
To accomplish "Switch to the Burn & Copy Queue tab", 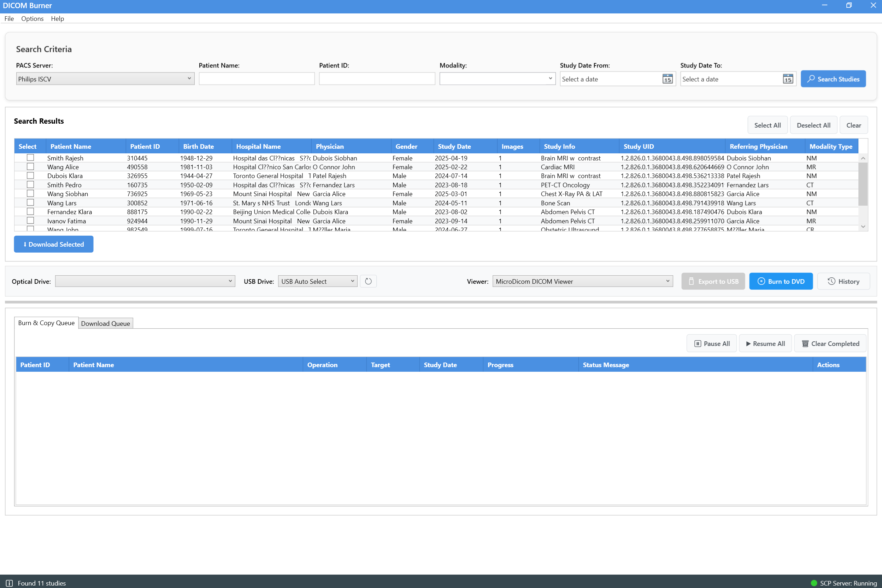I will pyautogui.click(x=46, y=323).
